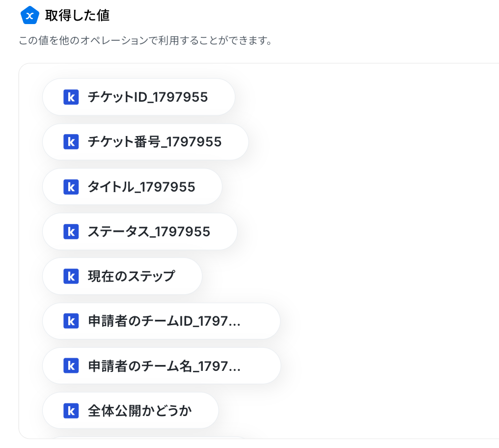
Task: Click the k icon beside チケット番号_1797955
Action: pyautogui.click(x=71, y=141)
